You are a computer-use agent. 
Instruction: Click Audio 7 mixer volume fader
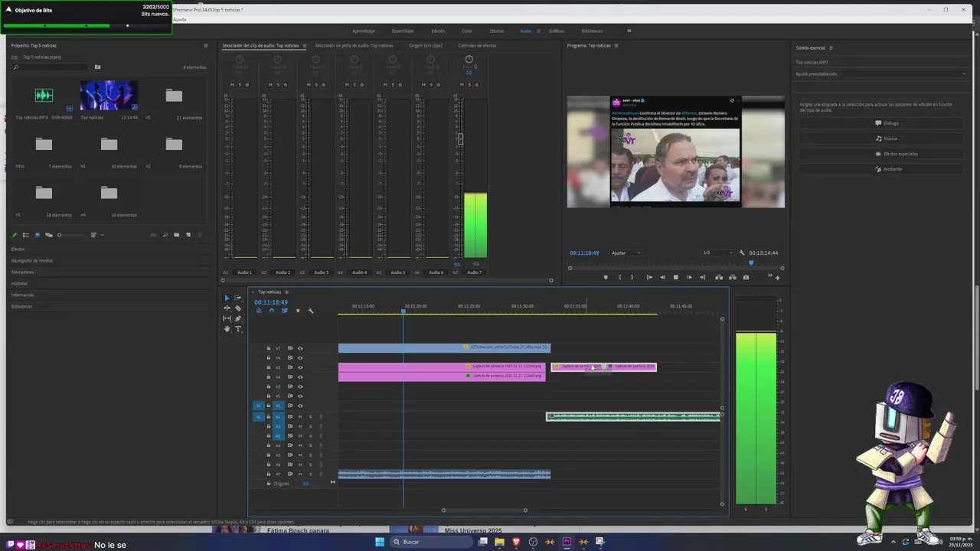(x=460, y=139)
